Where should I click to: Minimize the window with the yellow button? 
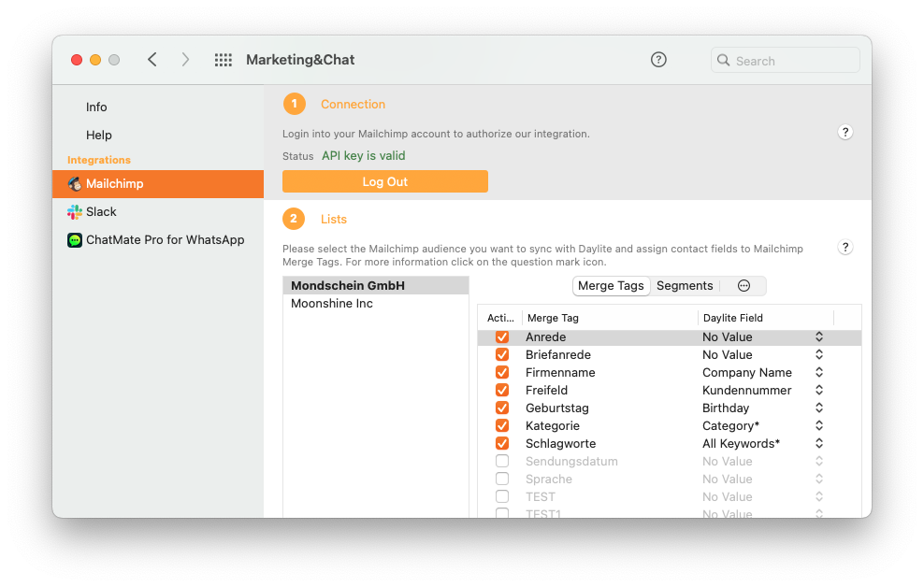coord(95,60)
